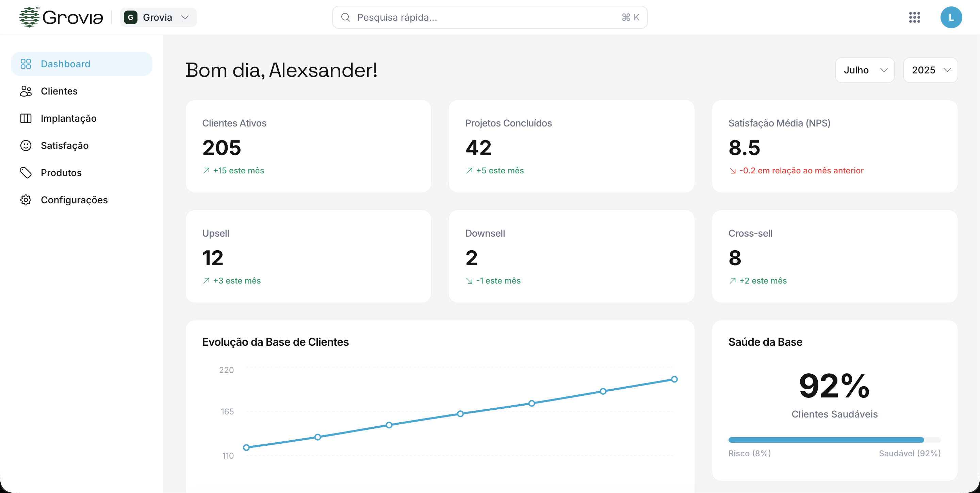The image size is (980, 493).
Task: Click the first data point on chart
Action: 246,447
